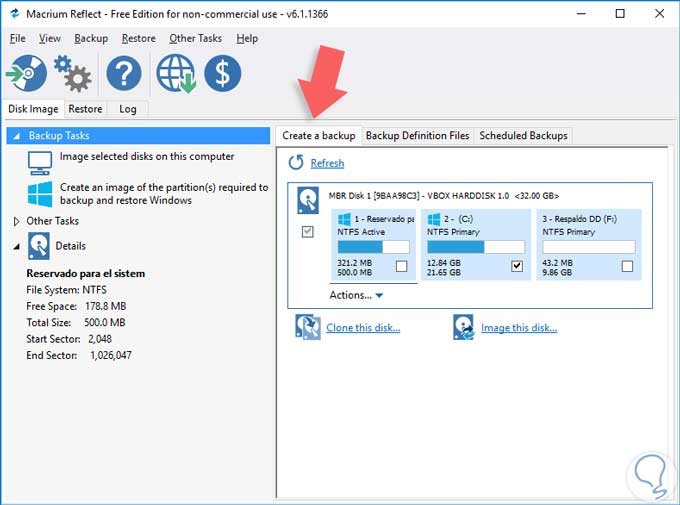The height and width of the screenshot is (505, 680).
Task: Click the Clone this disk icon
Action: (x=308, y=327)
